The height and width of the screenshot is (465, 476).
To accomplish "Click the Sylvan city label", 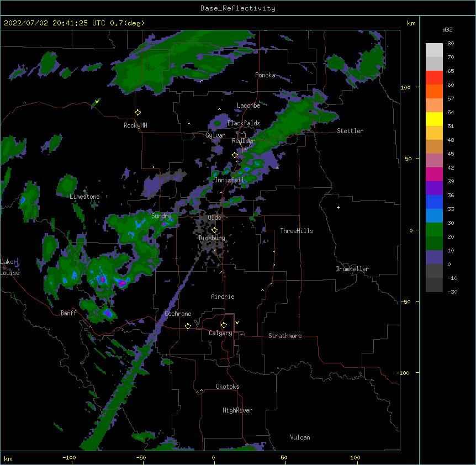I will click(215, 135).
